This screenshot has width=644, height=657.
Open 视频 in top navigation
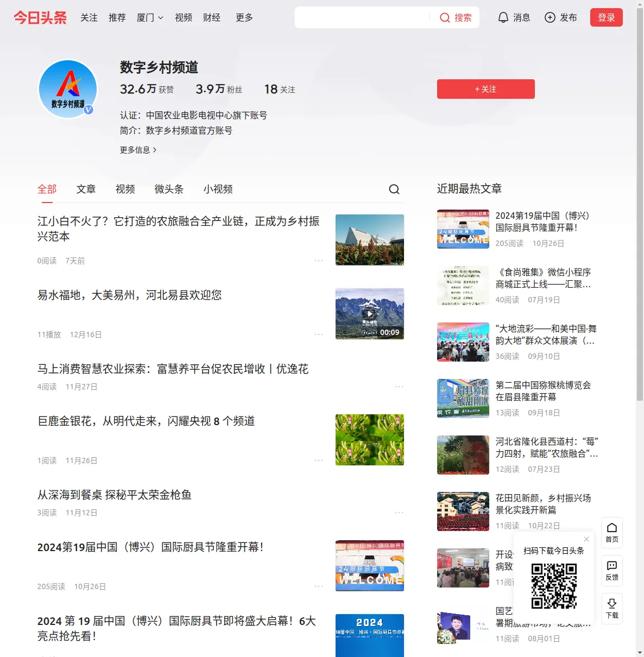tap(184, 17)
